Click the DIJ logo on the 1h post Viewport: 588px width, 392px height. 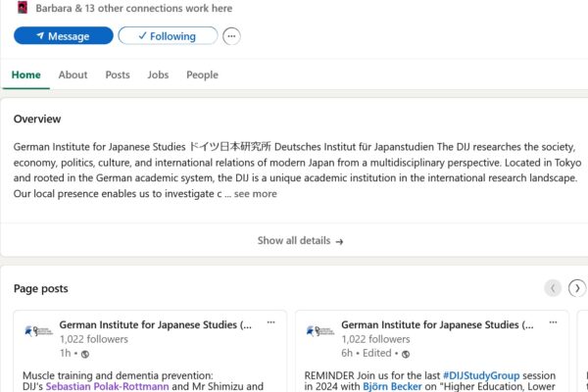click(x=38, y=331)
